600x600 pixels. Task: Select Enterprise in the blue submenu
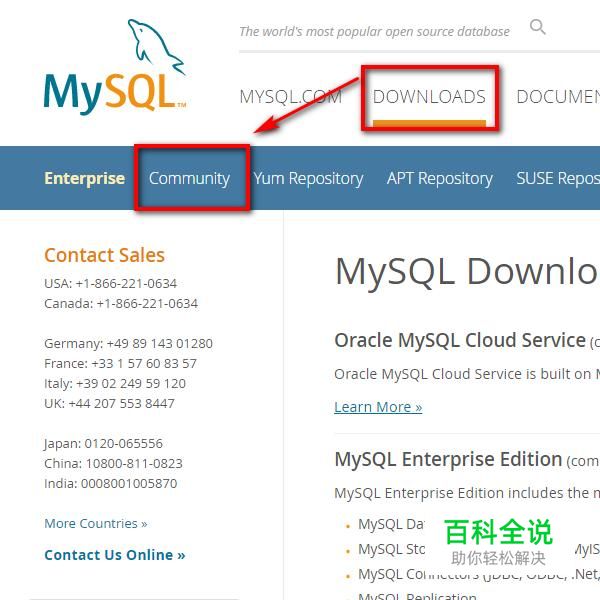click(x=85, y=178)
